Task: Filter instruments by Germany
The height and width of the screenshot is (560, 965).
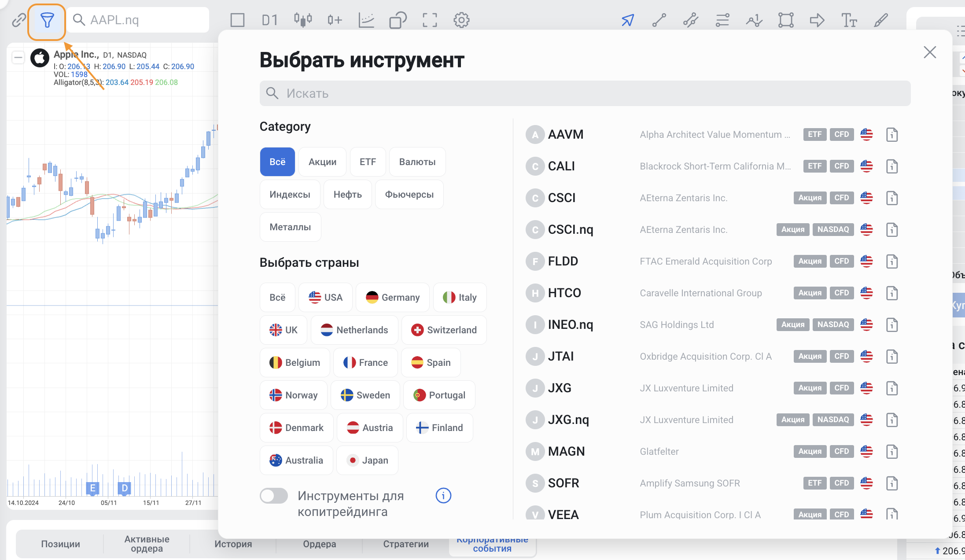Action: click(x=393, y=298)
